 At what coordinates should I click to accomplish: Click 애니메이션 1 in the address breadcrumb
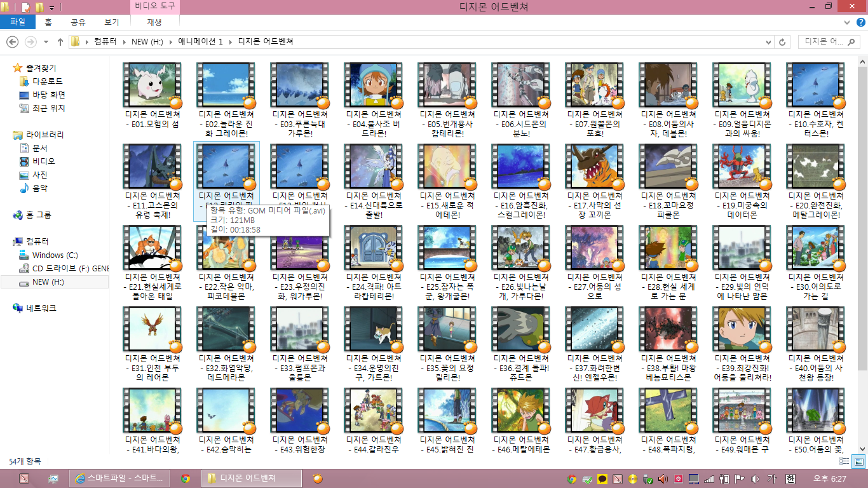point(201,42)
